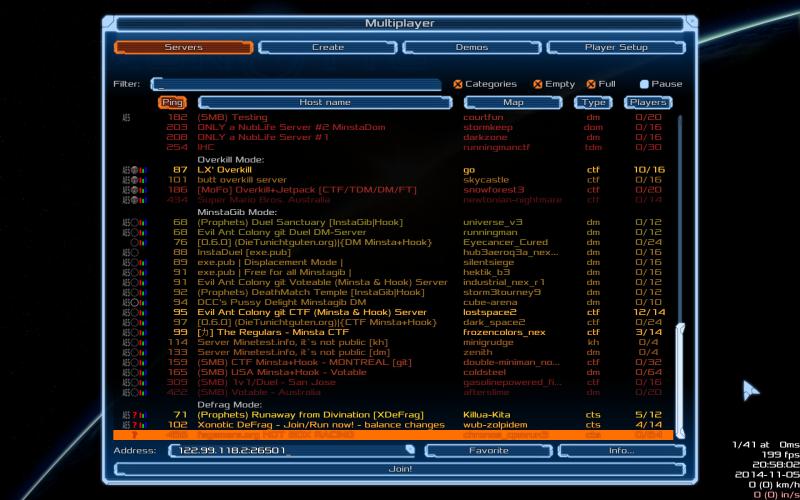Click the red question mark icon on Xonotic DeFrag row
Viewport: 800px width, 500px height.
[133, 424]
